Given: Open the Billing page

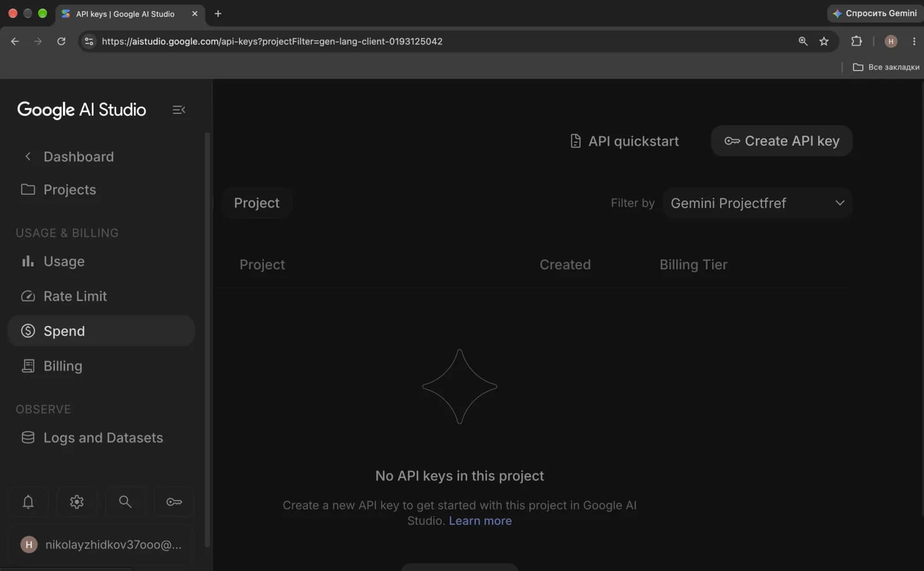Looking at the screenshot, I should click(x=63, y=366).
